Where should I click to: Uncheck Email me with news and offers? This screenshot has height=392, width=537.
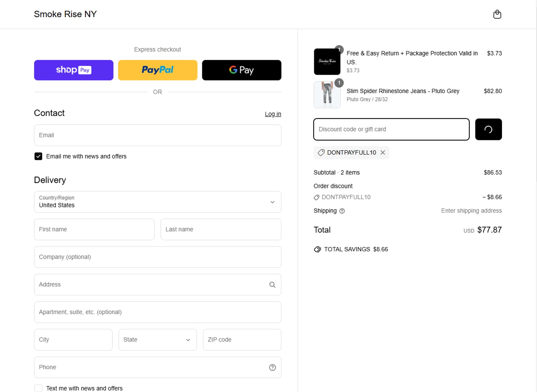[38, 156]
